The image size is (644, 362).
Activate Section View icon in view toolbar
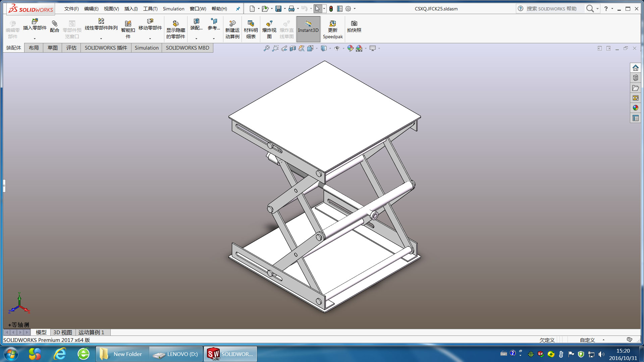(x=293, y=48)
